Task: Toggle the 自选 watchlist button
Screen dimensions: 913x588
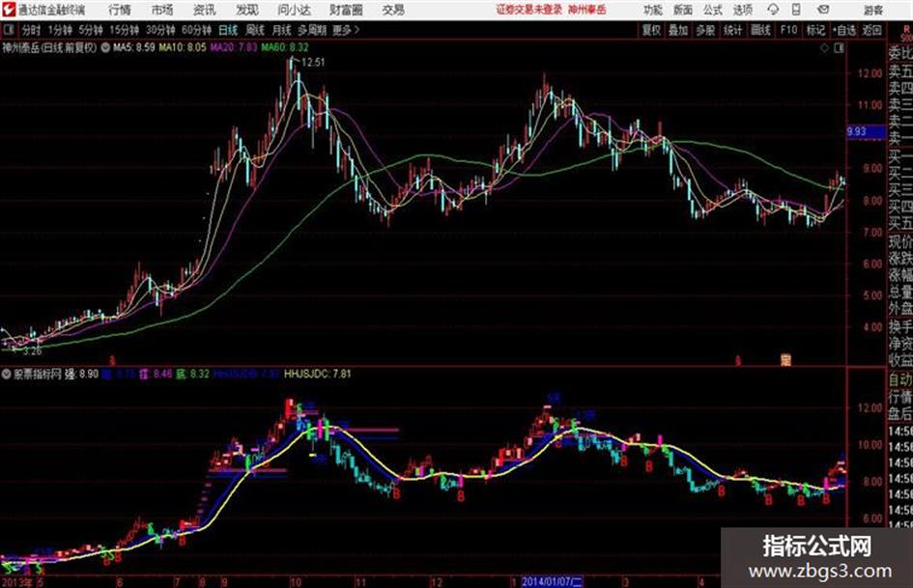Action: point(843,30)
